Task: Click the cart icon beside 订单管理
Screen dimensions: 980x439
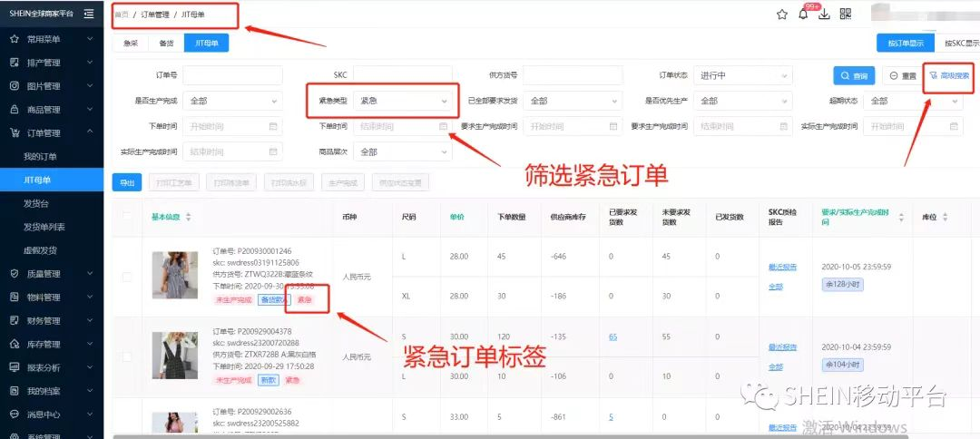Action: [x=15, y=133]
